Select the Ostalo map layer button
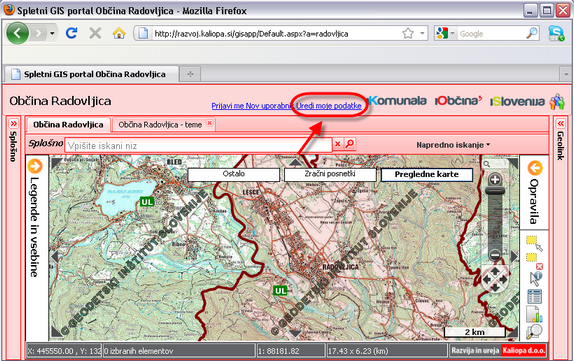 click(234, 174)
